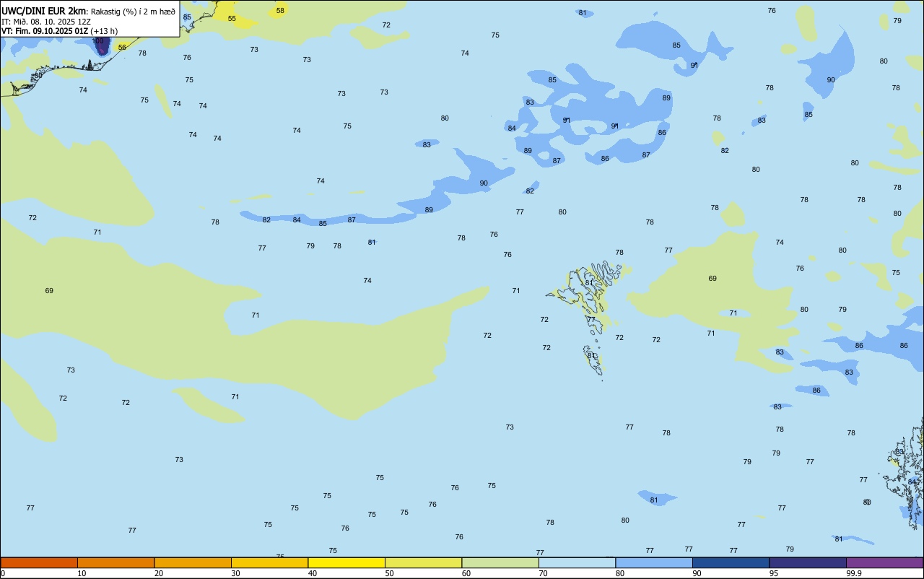The image size is (924, 579).
Task: Click the 0–10 dark orange legend swatch
Action: click(39, 562)
